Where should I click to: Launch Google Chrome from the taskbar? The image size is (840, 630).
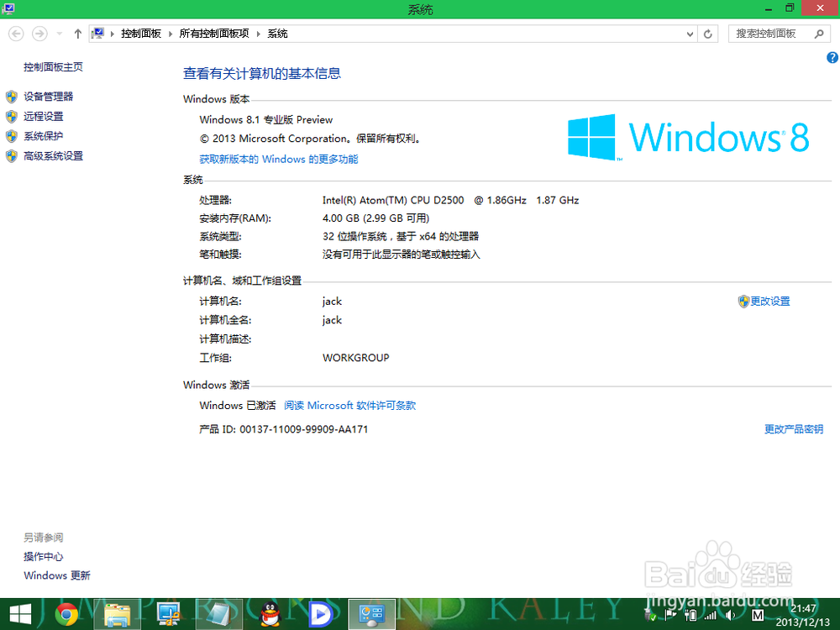(x=66, y=615)
